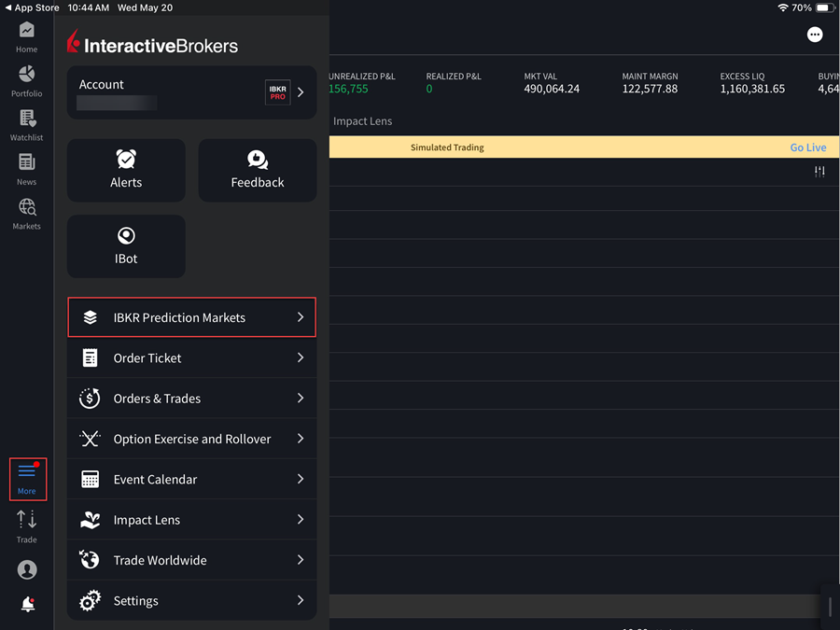Go to Portfolio in the sidebar
The image size is (840, 630).
click(26, 81)
